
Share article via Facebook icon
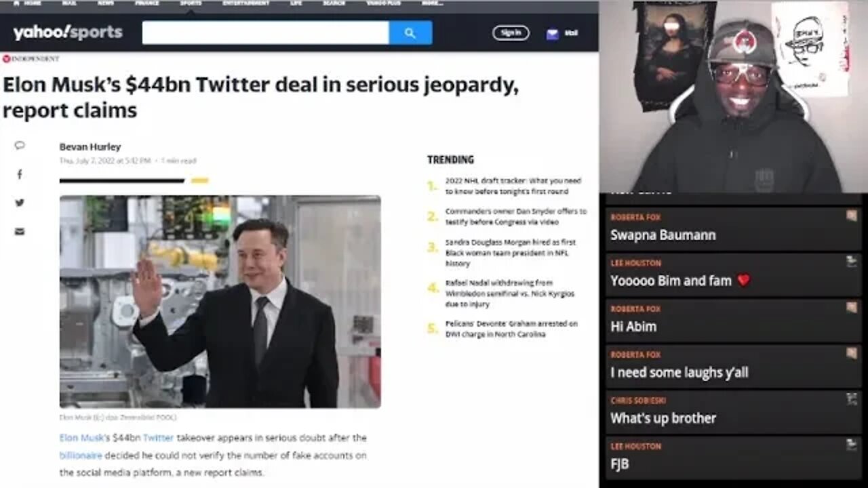pos(20,174)
